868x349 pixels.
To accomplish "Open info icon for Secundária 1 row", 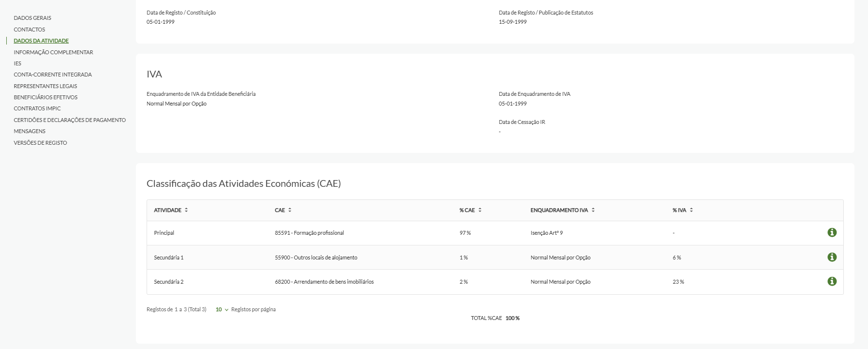I will click(x=832, y=257).
